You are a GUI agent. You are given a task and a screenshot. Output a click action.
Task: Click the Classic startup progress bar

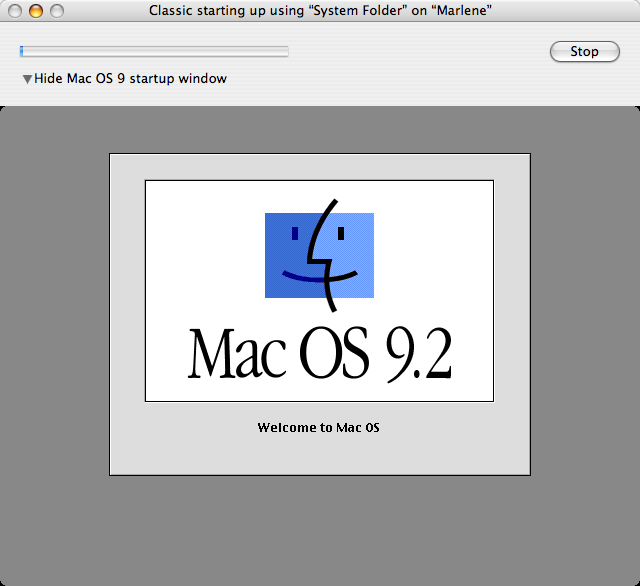[x=154, y=51]
